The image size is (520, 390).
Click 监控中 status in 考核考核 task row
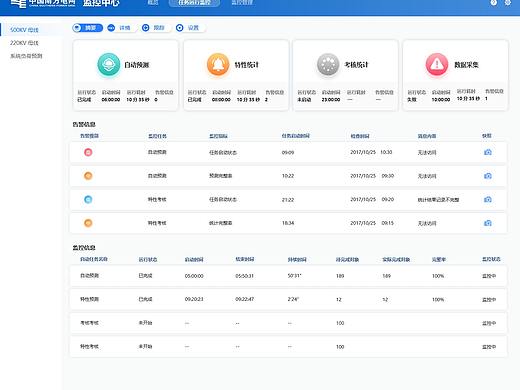(x=489, y=323)
